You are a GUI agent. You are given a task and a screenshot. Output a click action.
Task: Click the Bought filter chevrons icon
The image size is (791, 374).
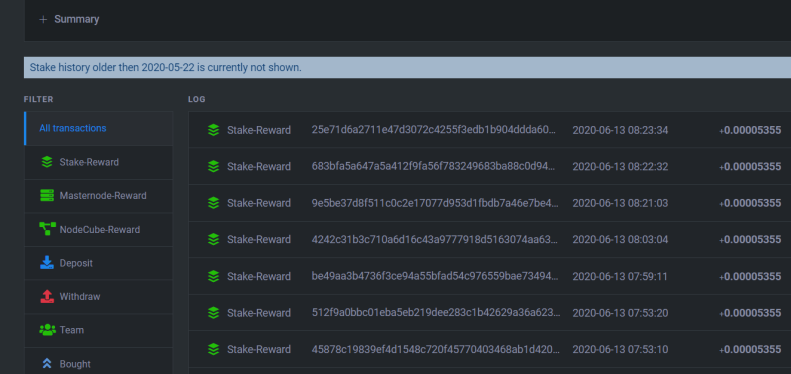tap(47, 363)
